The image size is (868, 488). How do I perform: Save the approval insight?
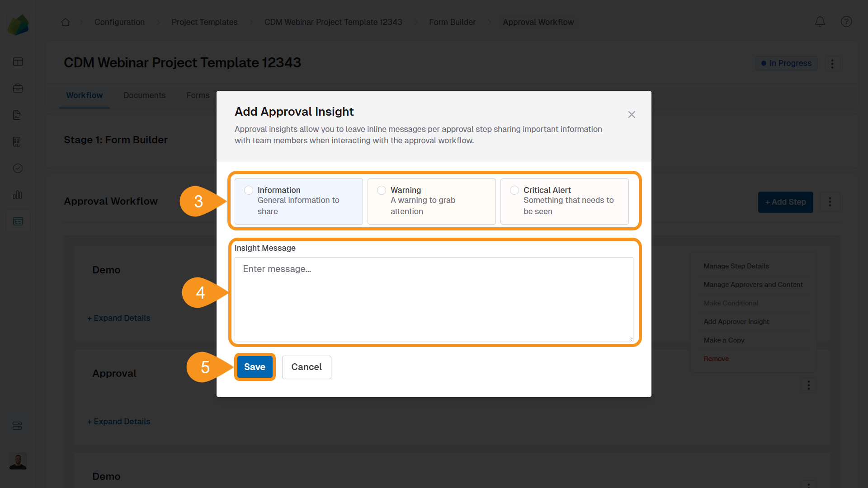[x=255, y=367]
